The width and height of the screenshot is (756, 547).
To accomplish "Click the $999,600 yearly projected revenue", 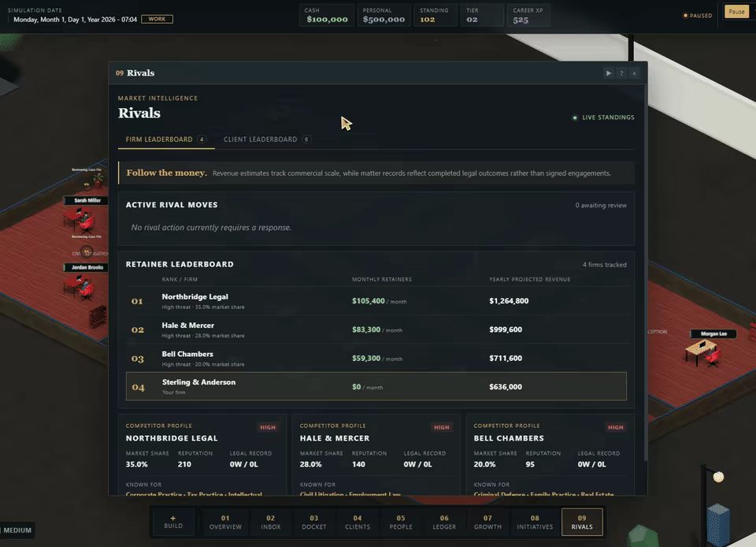I will [506, 329].
